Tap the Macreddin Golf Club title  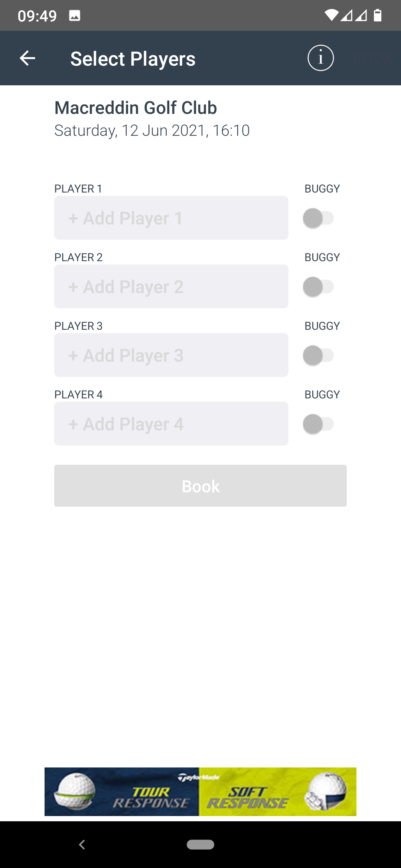click(x=136, y=108)
